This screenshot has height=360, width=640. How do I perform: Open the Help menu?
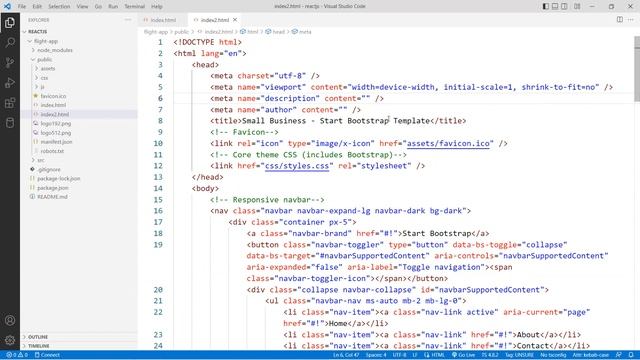[157, 7]
